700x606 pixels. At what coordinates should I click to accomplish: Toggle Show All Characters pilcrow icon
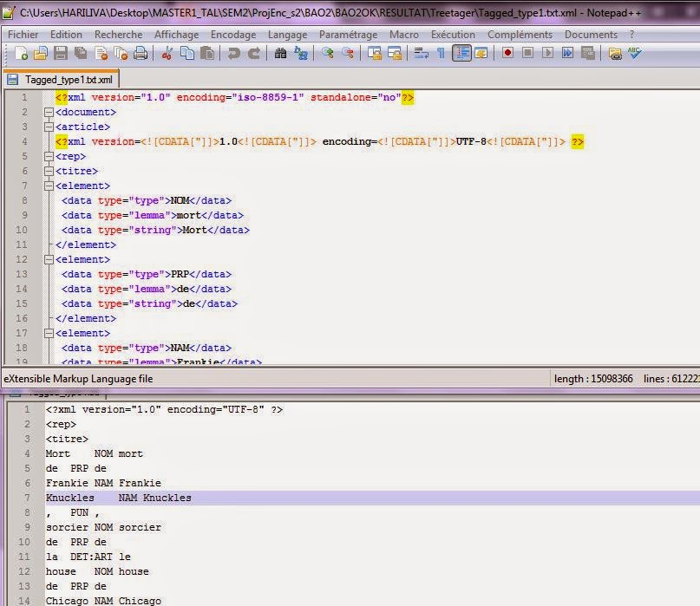coord(441,53)
